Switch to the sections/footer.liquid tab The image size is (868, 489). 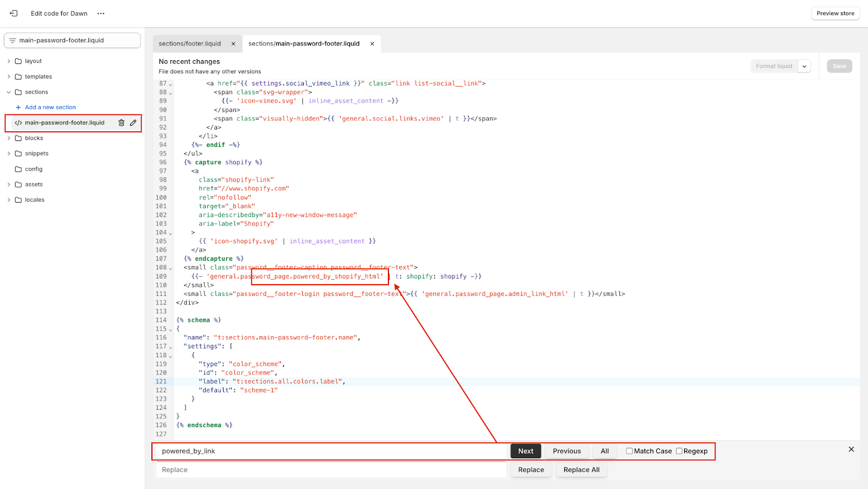click(x=190, y=44)
